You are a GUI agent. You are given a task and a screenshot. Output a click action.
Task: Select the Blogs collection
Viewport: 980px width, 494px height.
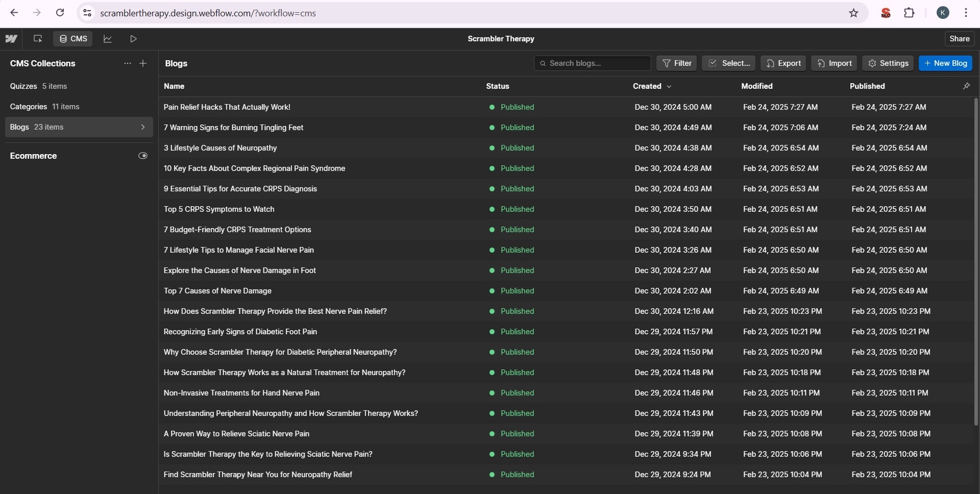coord(79,127)
